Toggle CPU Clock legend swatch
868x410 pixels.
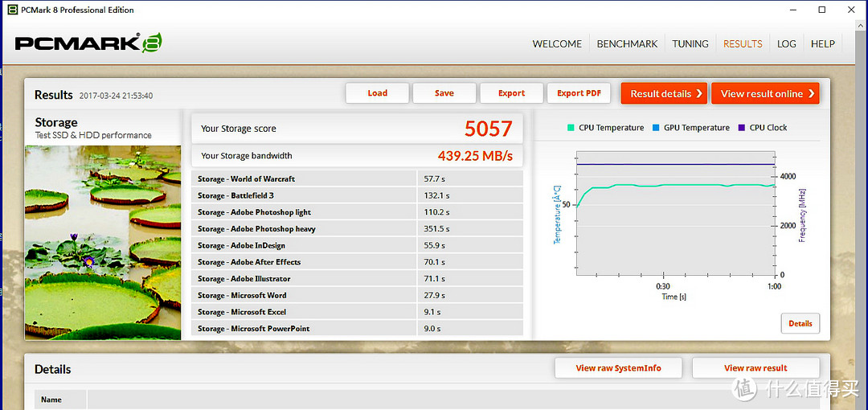[x=742, y=128]
